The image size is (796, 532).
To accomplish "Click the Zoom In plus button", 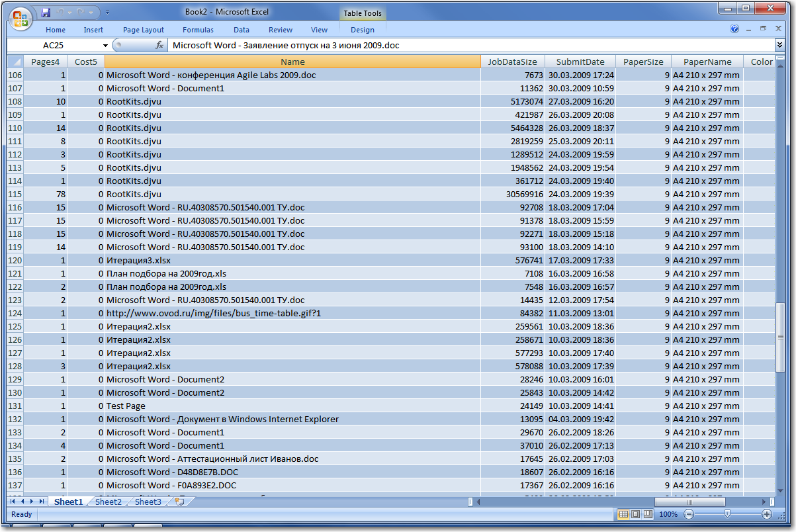I will coord(767,514).
